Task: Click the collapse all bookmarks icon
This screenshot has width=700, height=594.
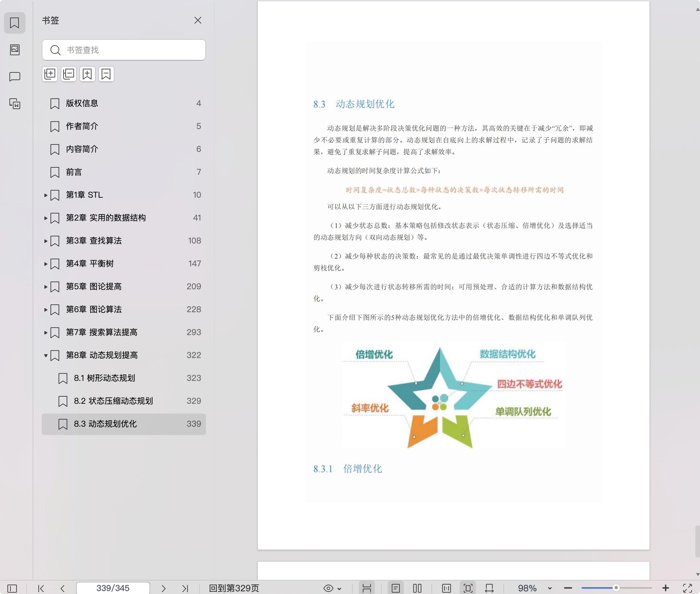Action: point(69,74)
